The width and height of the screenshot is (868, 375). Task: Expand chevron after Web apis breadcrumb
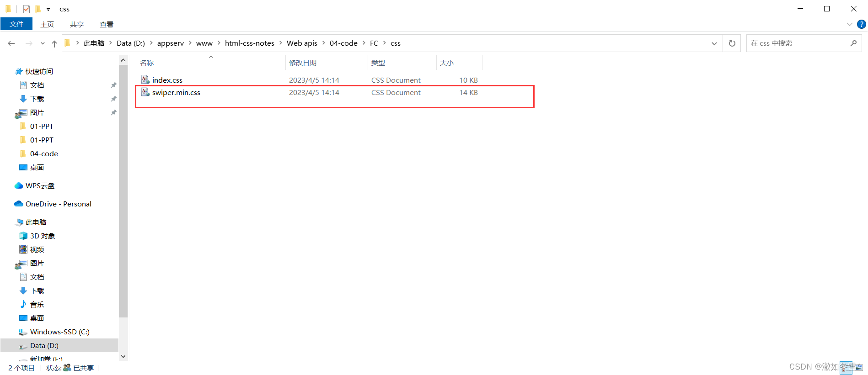point(323,43)
